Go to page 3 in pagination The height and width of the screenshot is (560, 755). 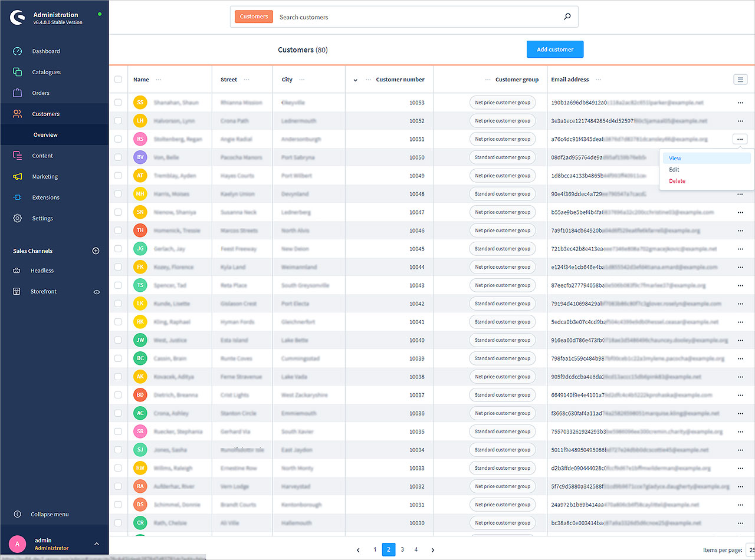pos(402,549)
